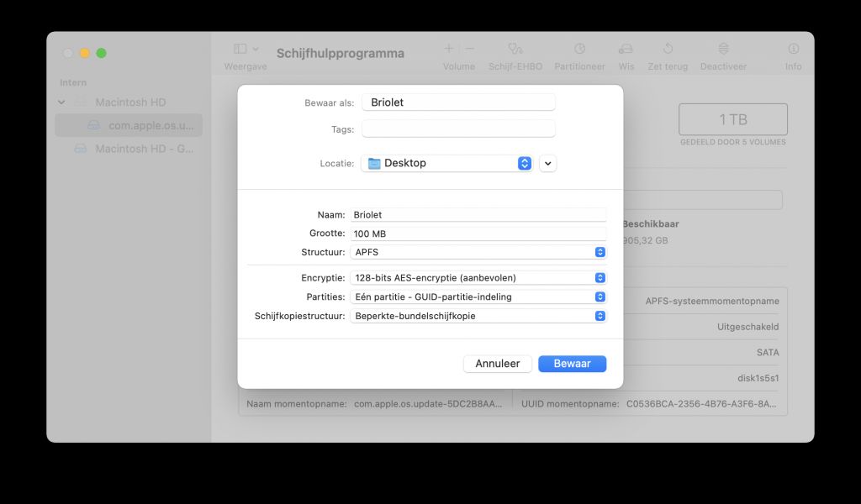Click the Bewaar button
The width and height of the screenshot is (861, 504).
click(x=572, y=363)
